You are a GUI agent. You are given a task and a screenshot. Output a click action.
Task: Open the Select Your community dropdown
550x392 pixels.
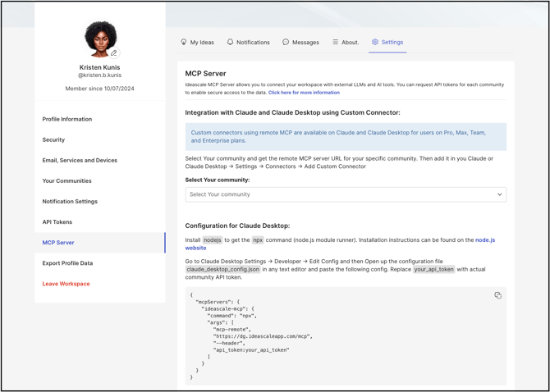(x=346, y=194)
